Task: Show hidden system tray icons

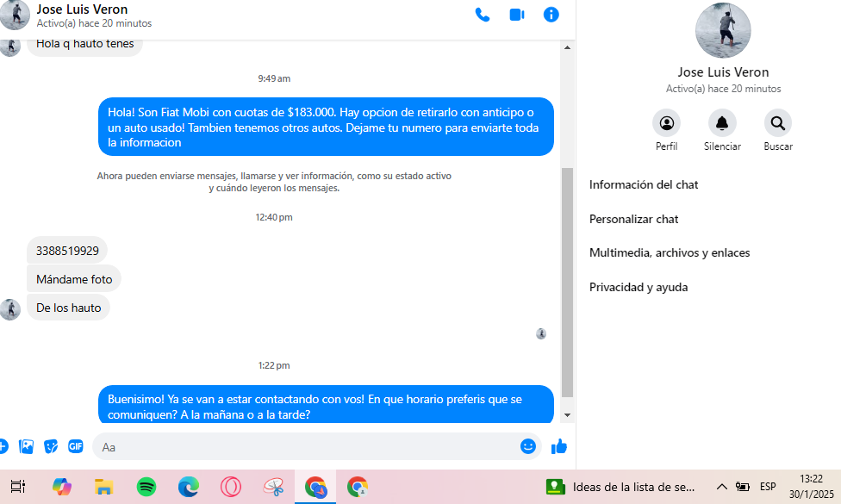Action: point(722,487)
